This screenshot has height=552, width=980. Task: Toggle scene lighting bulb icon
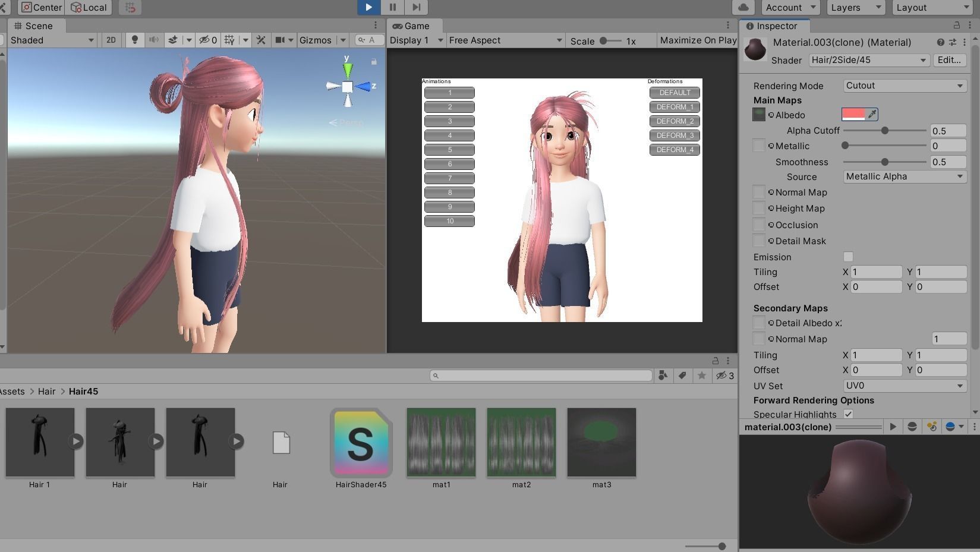tap(135, 40)
